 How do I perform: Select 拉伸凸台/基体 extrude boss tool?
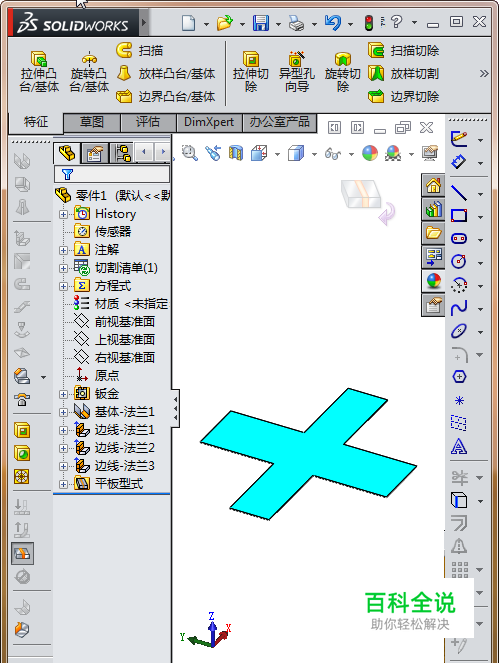click(x=39, y=72)
